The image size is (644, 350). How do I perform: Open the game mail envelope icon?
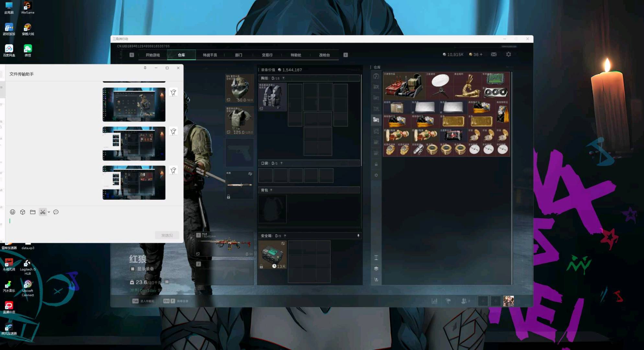pyautogui.click(x=493, y=54)
